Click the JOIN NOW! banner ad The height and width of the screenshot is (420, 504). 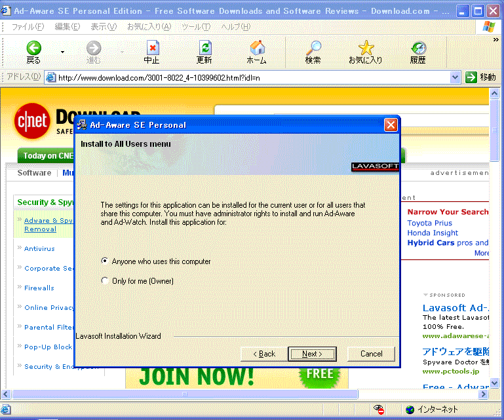237,378
